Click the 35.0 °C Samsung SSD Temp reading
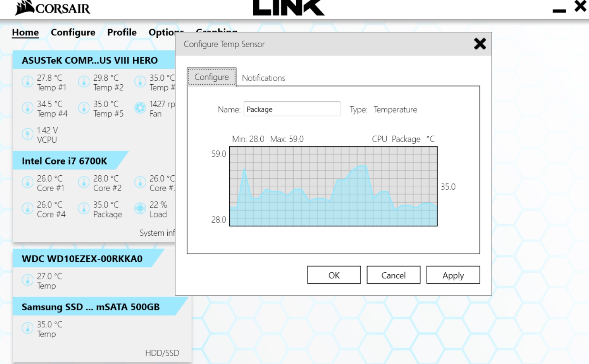 pos(50,324)
